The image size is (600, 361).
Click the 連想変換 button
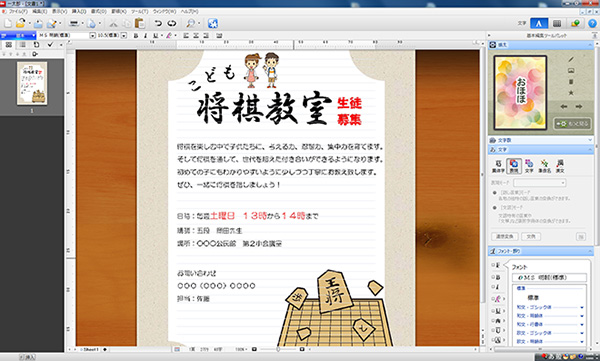(505, 237)
